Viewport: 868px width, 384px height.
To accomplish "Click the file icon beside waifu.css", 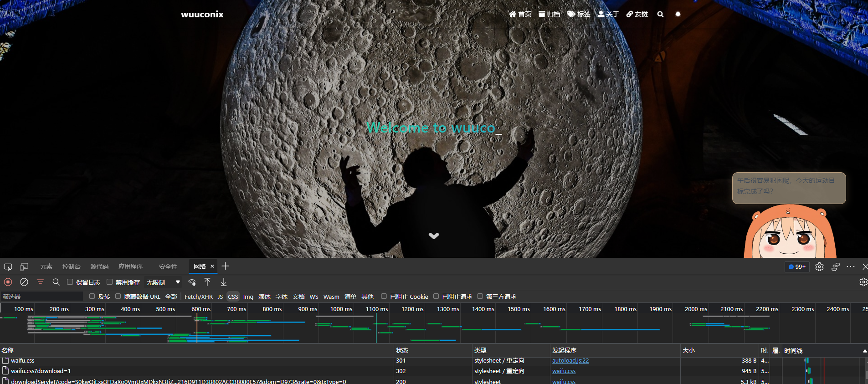I will click(5, 360).
